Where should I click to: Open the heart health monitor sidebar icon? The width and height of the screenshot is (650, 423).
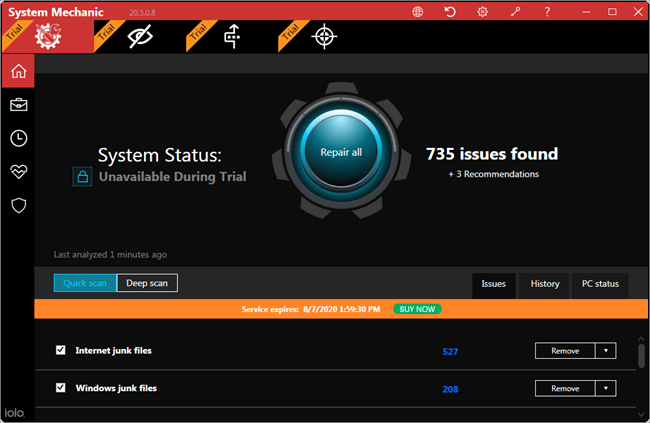tap(19, 171)
